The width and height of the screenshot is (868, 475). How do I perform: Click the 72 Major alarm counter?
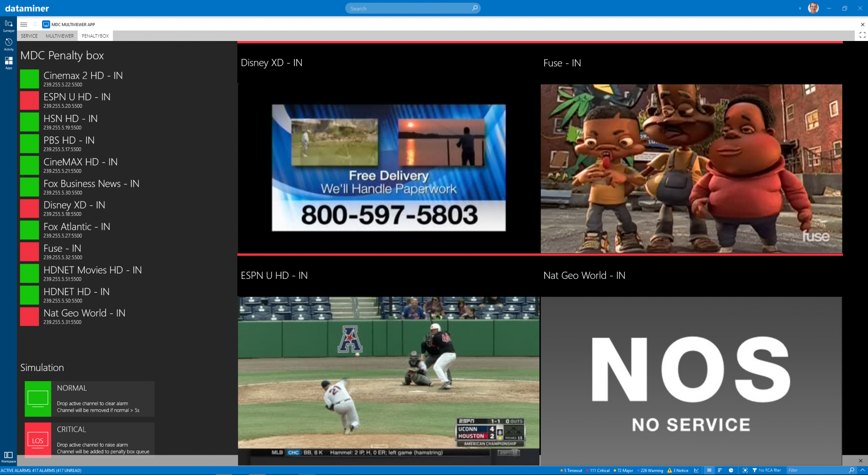(623, 470)
